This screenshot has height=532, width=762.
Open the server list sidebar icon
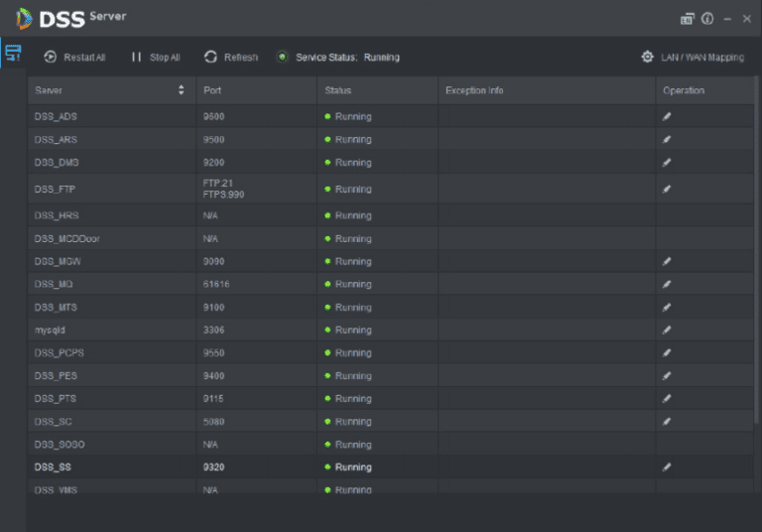point(13,54)
